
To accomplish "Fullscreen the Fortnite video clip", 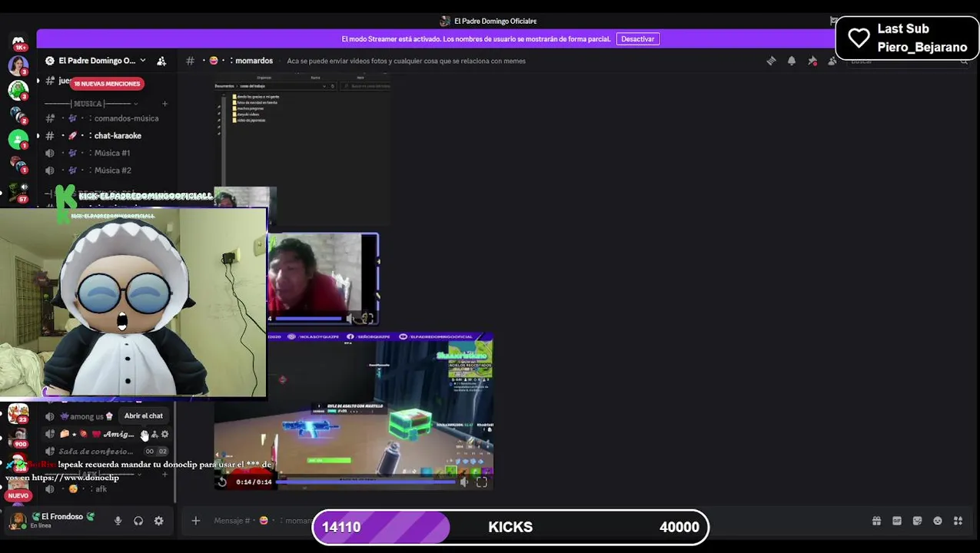I will pos(481,482).
